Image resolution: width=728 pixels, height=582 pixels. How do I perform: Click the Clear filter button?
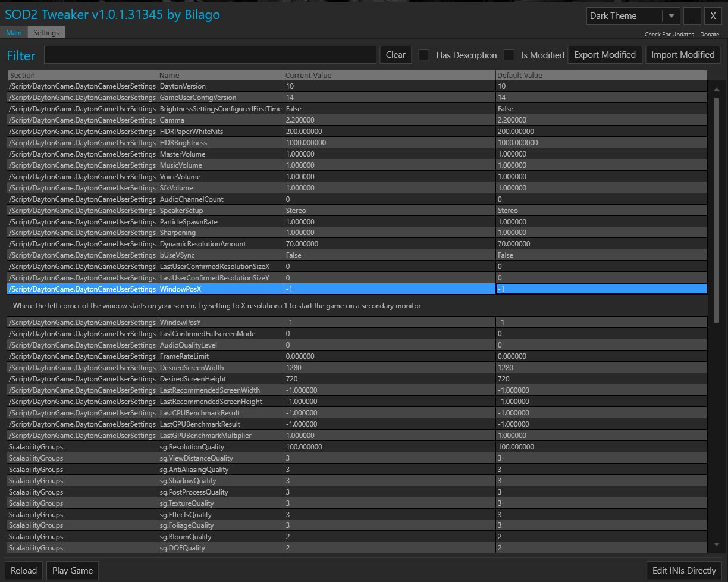(396, 55)
